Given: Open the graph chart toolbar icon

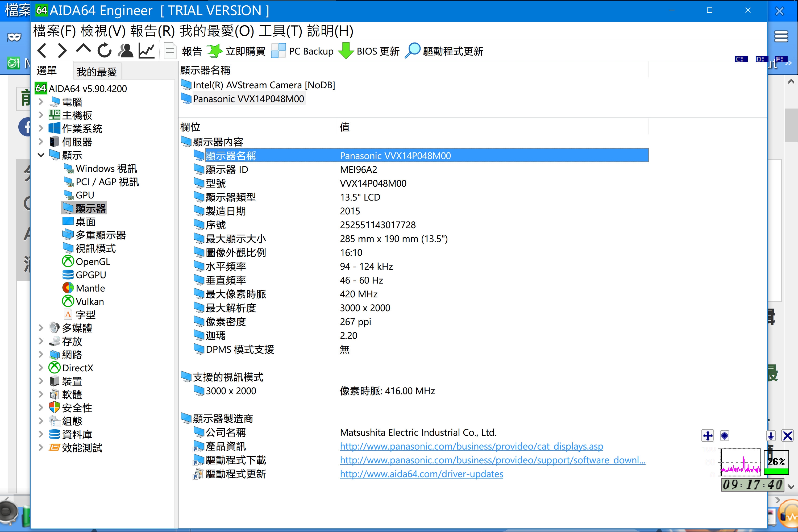Looking at the screenshot, I should pyautogui.click(x=147, y=51).
